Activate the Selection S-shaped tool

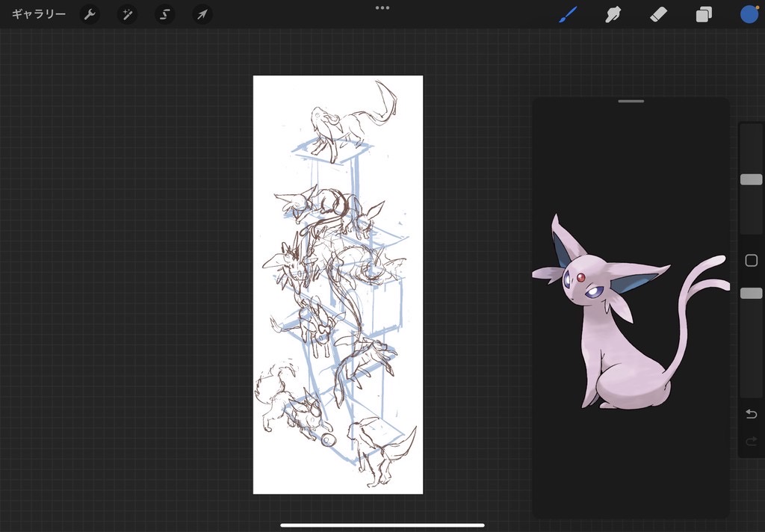[x=165, y=15]
